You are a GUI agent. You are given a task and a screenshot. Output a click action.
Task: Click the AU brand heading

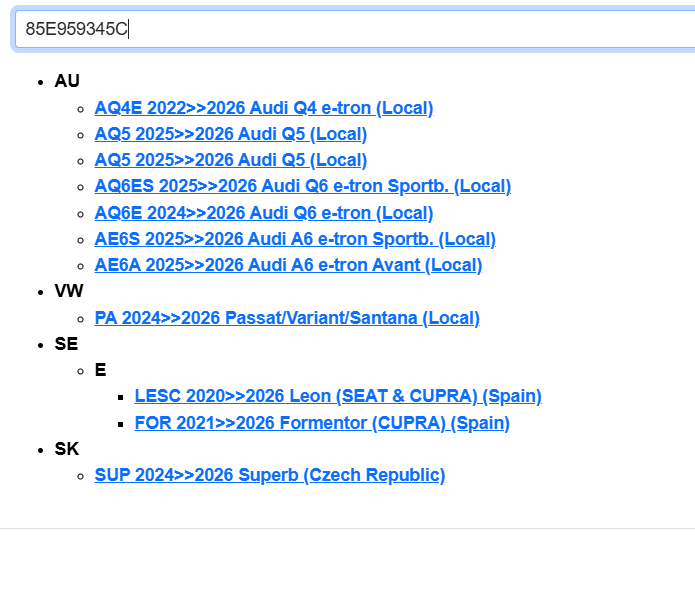(67, 81)
